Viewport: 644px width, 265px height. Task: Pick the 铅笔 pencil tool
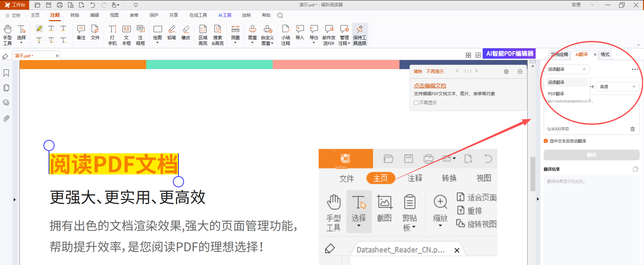[172, 33]
